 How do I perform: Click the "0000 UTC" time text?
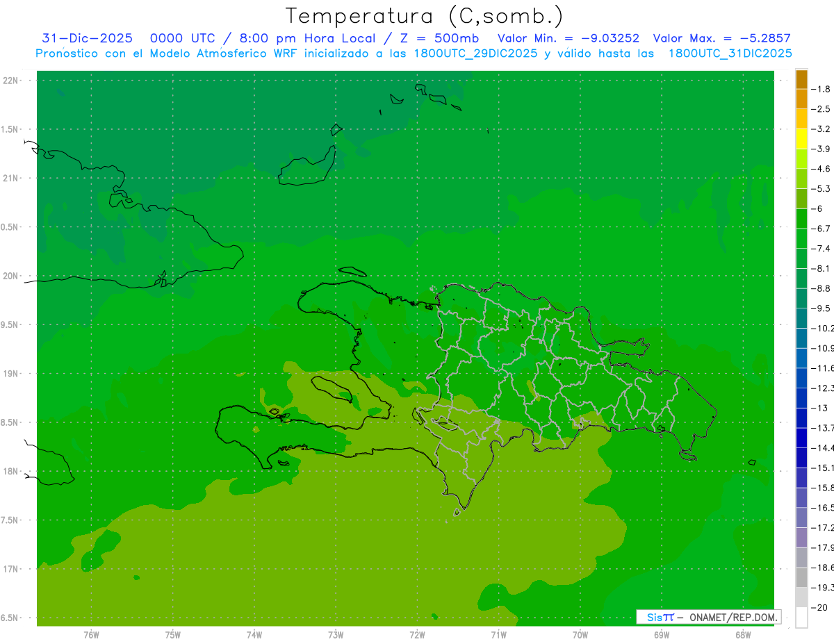pyautogui.click(x=182, y=38)
